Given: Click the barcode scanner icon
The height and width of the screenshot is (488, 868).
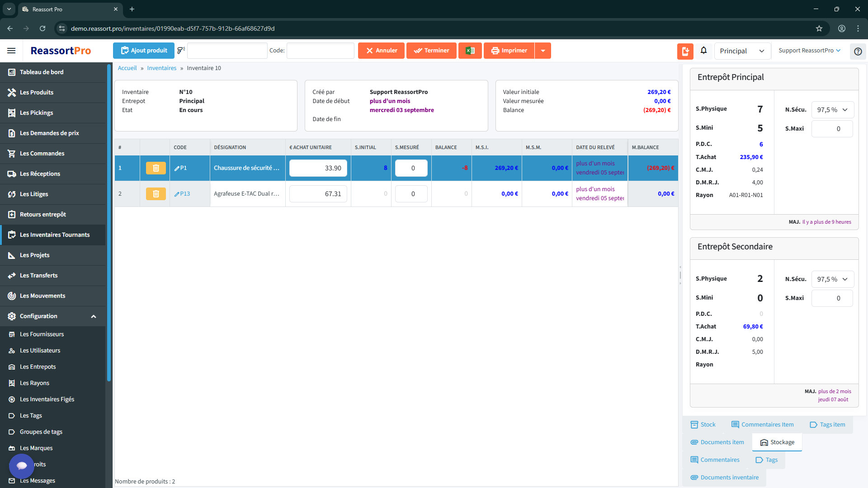Looking at the screenshot, I should click(x=181, y=51).
